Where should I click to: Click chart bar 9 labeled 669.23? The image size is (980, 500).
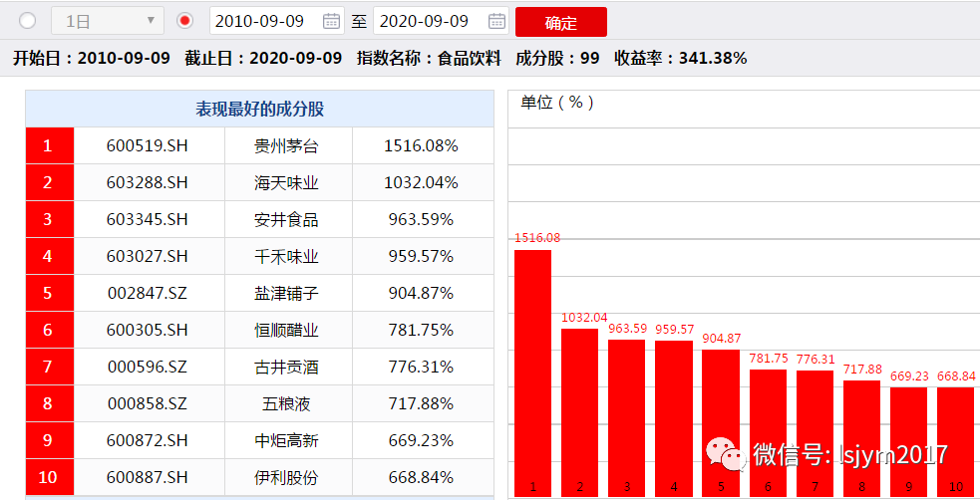pos(909,442)
